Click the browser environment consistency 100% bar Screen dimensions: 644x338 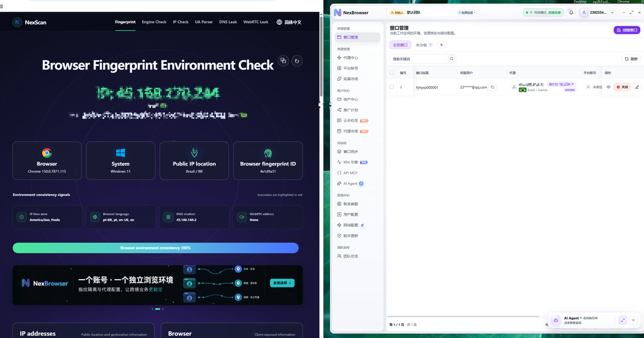[156, 248]
